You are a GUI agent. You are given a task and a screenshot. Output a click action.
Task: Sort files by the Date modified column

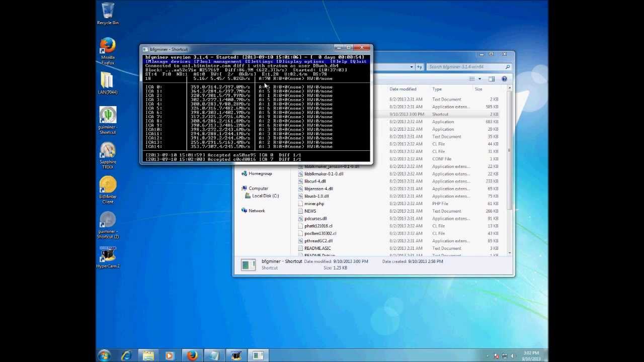tap(403, 89)
